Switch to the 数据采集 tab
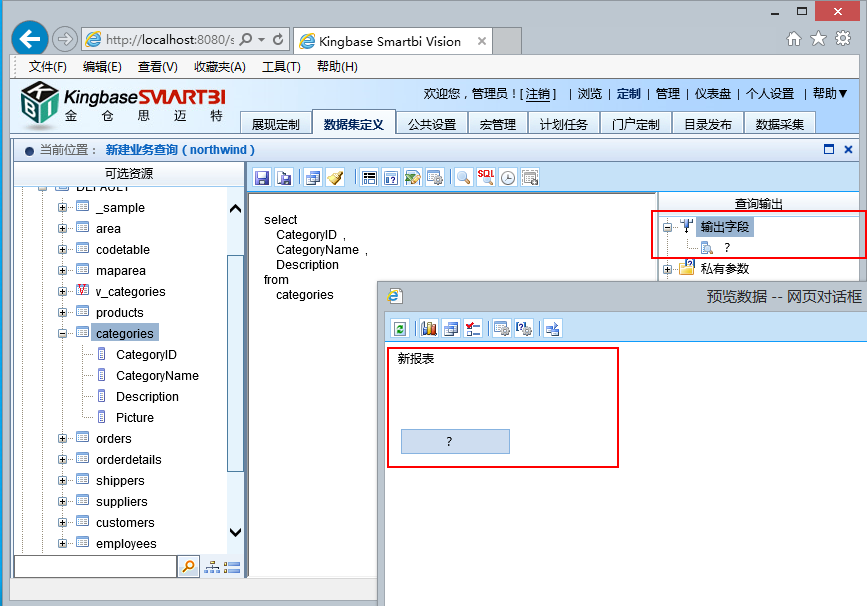The width and height of the screenshot is (867, 606). (780, 124)
